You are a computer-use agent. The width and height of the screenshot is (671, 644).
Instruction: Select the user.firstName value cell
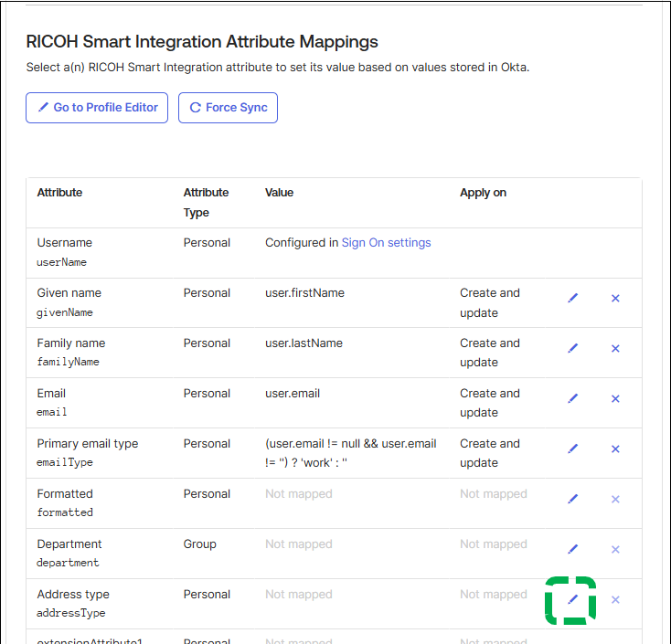pyautogui.click(x=304, y=293)
